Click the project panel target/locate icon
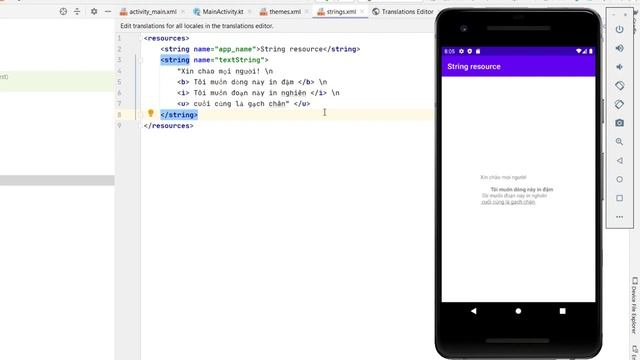The height and width of the screenshot is (360, 640). coord(63,11)
